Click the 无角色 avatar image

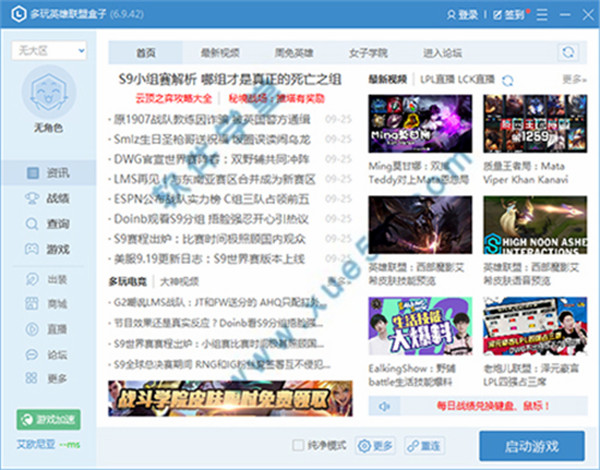click(49, 92)
